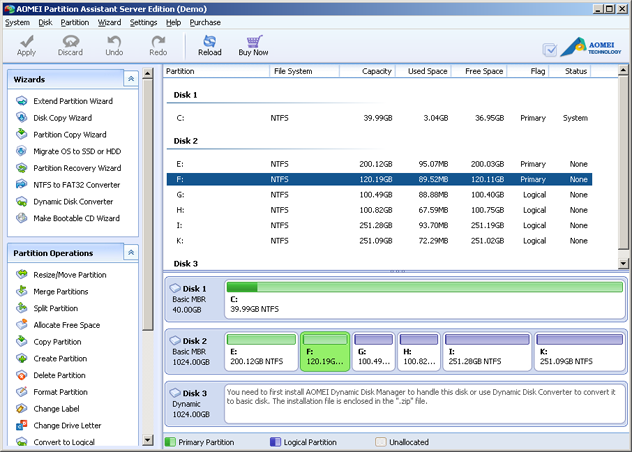Image resolution: width=632 pixels, height=452 pixels.
Task: Toggle the checkbox icon beside AOMEI logo
Action: [550, 50]
